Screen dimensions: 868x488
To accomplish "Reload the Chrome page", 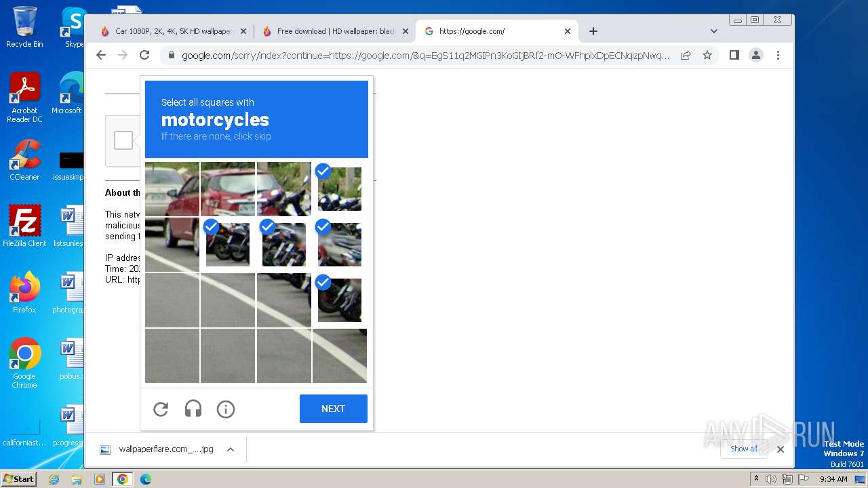I will pyautogui.click(x=144, y=55).
